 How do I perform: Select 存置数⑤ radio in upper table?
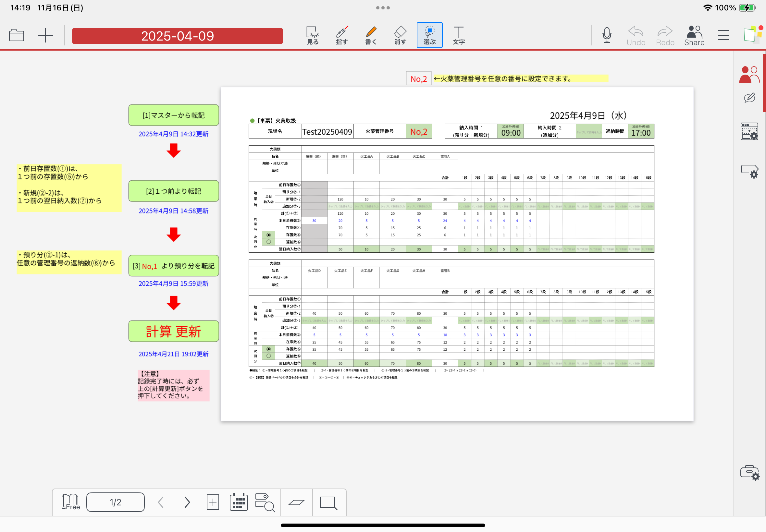(x=268, y=235)
